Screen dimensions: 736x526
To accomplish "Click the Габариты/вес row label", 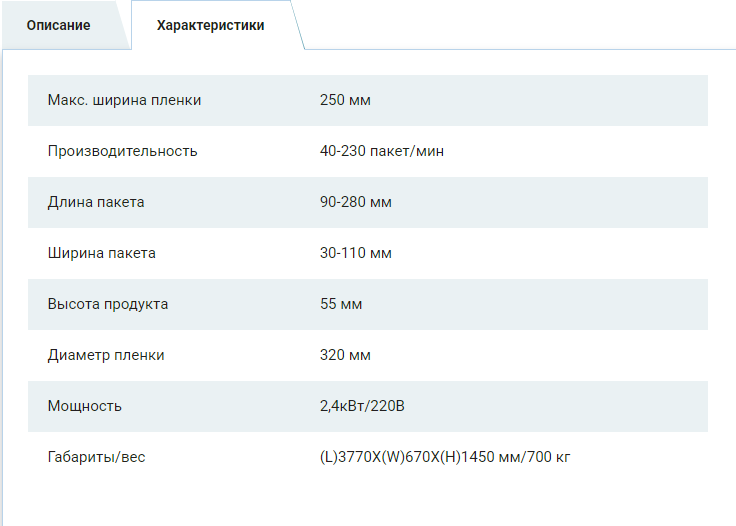I will (96, 457).
